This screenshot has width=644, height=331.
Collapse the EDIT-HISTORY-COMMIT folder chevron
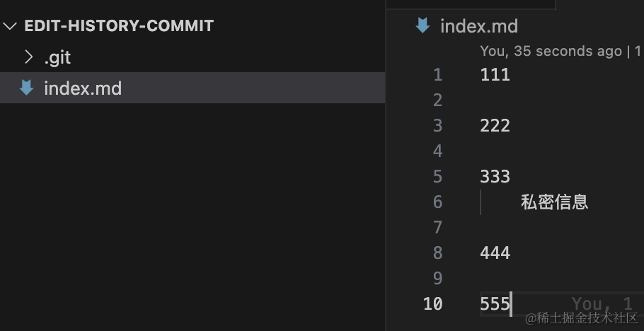[x=10, y=26]
